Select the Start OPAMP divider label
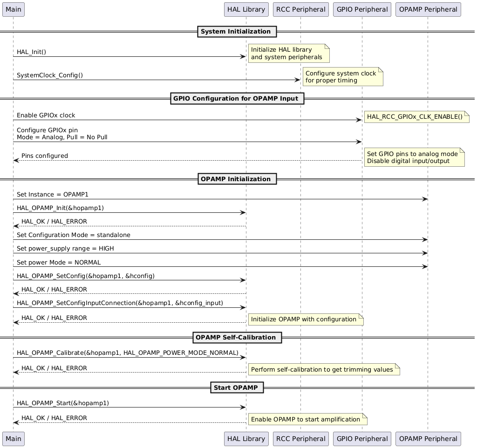The height and width of the screenshot is (448, 477). [237, 387]
